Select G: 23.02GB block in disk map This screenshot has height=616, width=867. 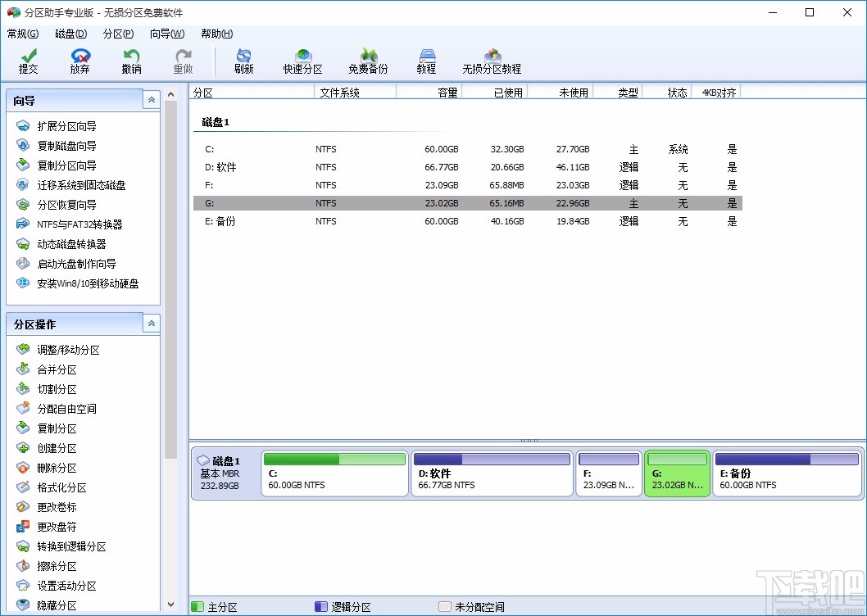pyautogui.click(x=678, y=474)
